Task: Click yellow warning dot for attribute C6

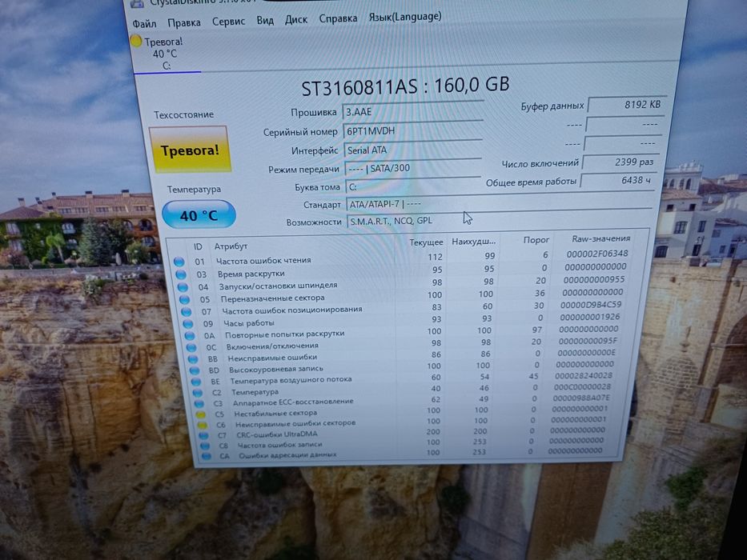Action: click(x=202, y=426)
